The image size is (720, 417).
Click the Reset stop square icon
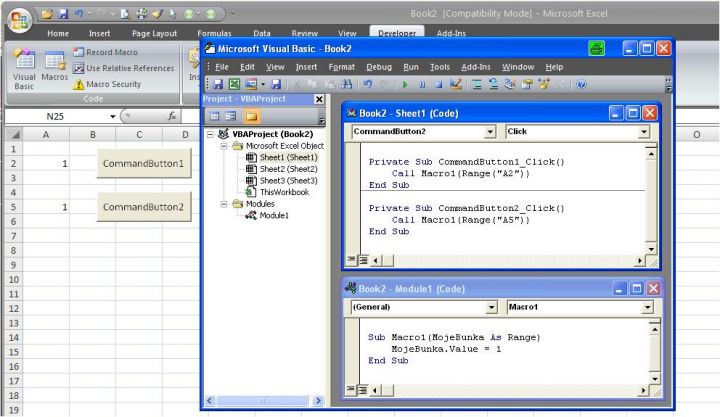439,85
